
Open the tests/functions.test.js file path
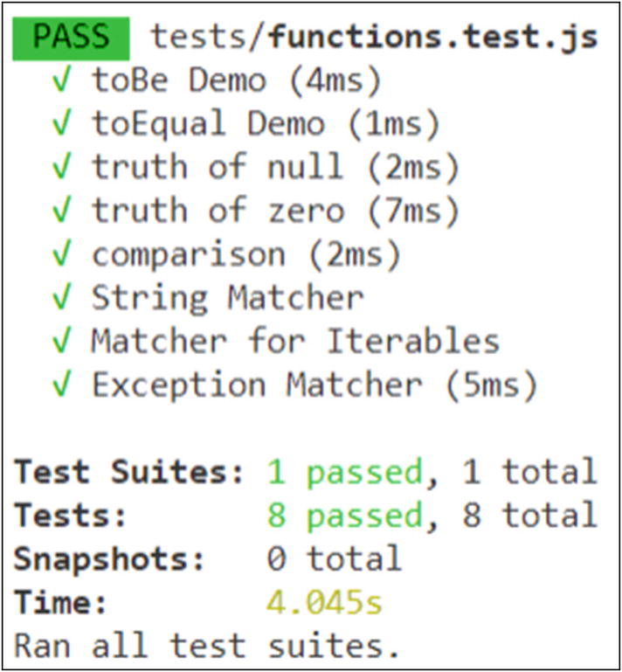click(x=374, y=38)
